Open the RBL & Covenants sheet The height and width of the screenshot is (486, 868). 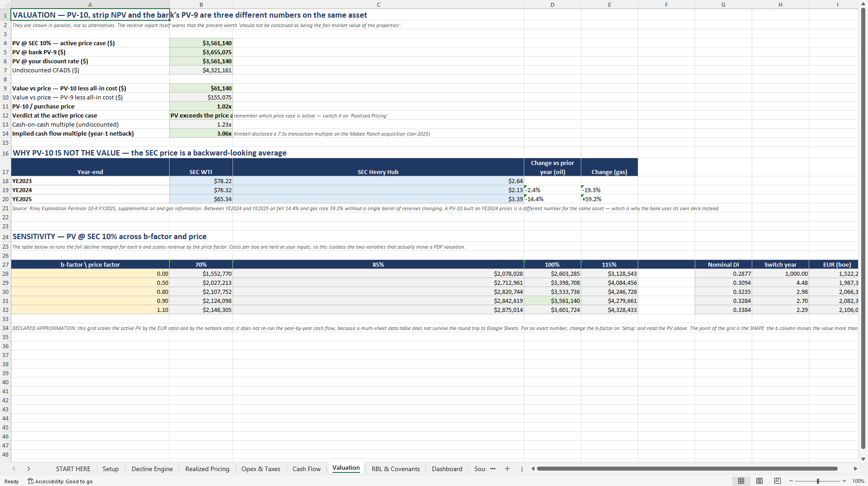click(x=396, y=469)
